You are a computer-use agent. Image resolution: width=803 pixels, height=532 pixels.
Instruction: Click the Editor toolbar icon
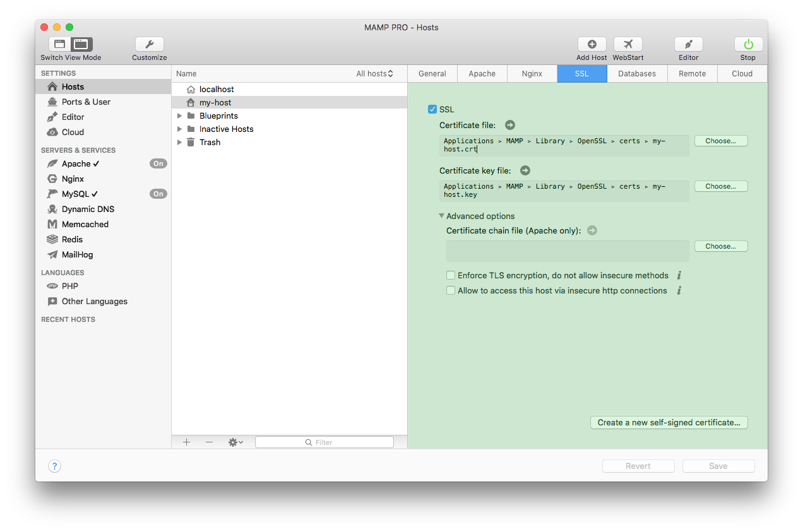[688, 44]
